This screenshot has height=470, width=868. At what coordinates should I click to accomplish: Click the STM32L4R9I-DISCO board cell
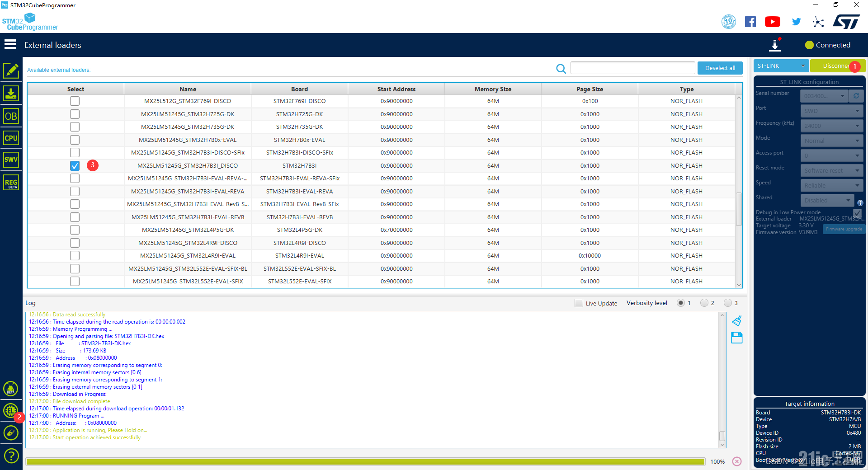[x=299, y=243]
